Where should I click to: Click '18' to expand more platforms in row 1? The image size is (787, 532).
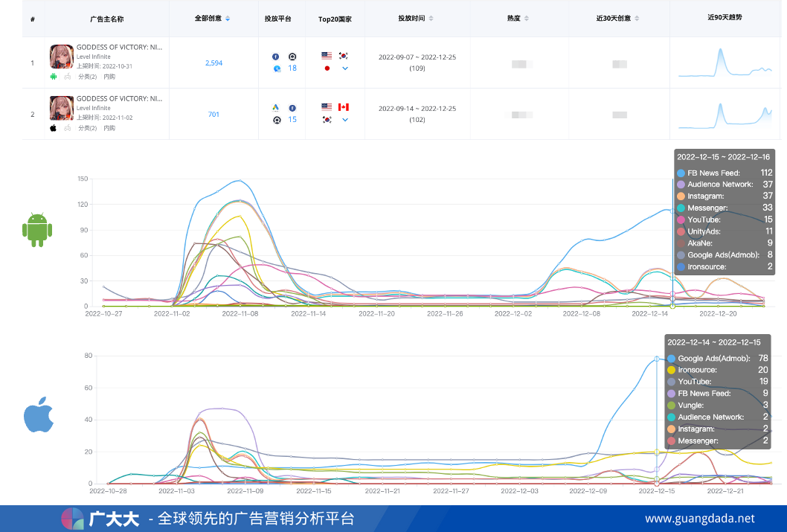coord(291,68)
